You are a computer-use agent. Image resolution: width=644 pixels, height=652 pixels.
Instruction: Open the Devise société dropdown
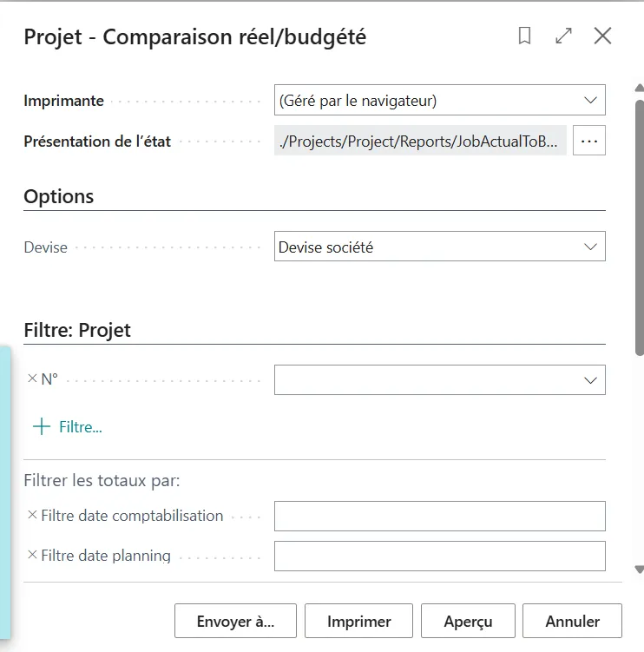[x=439, y=247]
